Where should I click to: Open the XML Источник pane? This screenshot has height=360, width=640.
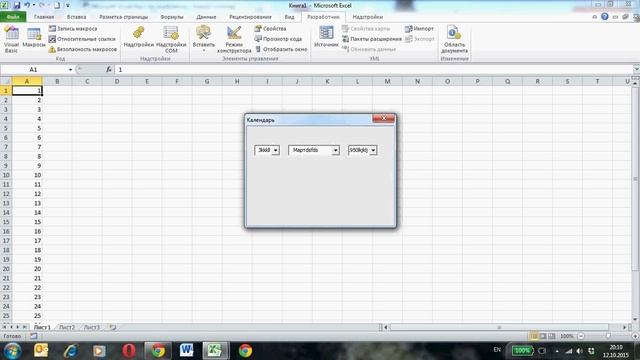(326, 37)
